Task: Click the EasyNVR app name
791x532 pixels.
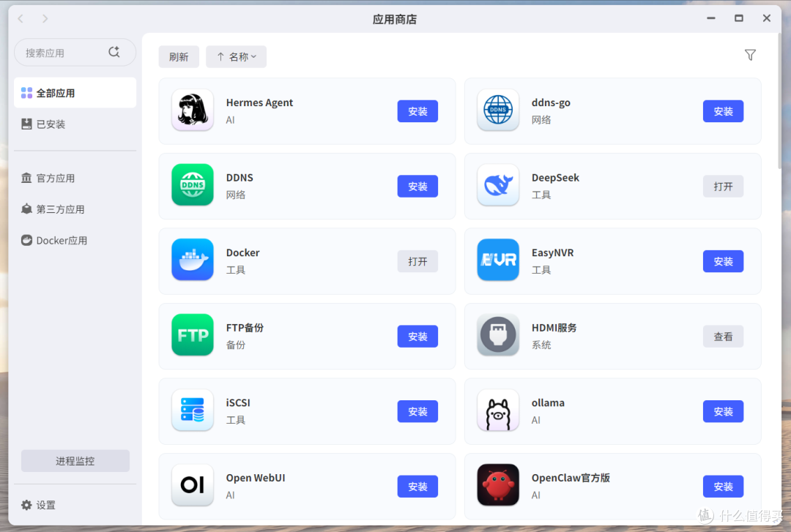Action: (x=552, y=252)
